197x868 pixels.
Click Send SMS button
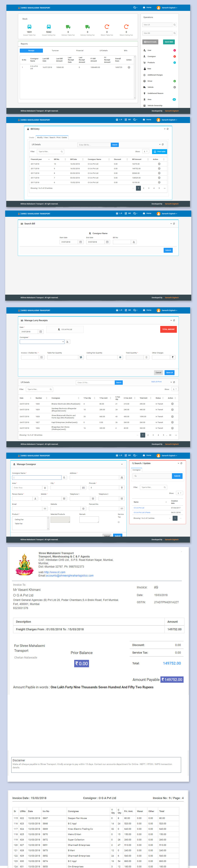(x=169, y=42)
